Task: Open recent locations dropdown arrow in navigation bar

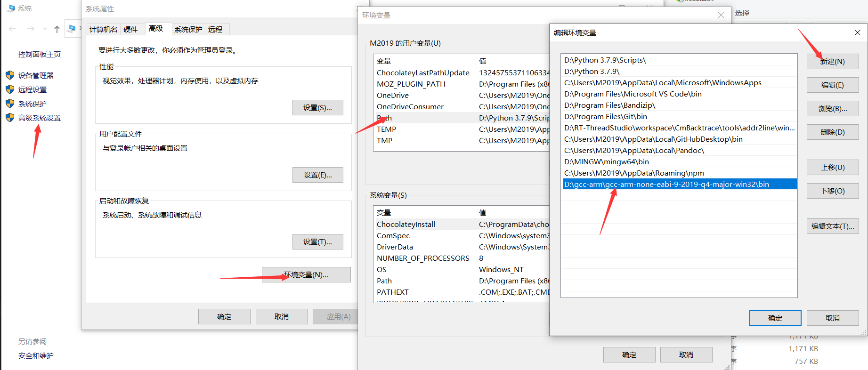Action: coord(45,29)
